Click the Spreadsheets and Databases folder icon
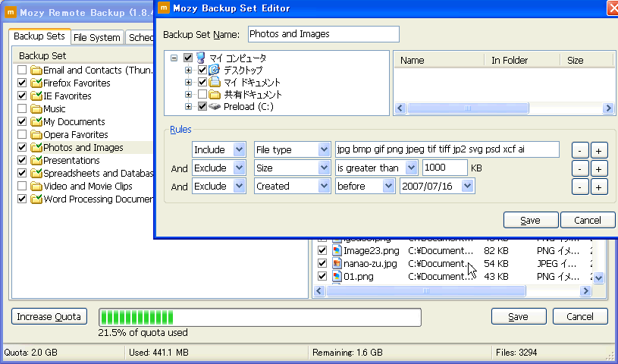The height and width of the screenshot is (364, 618). [x=36, y=174]
